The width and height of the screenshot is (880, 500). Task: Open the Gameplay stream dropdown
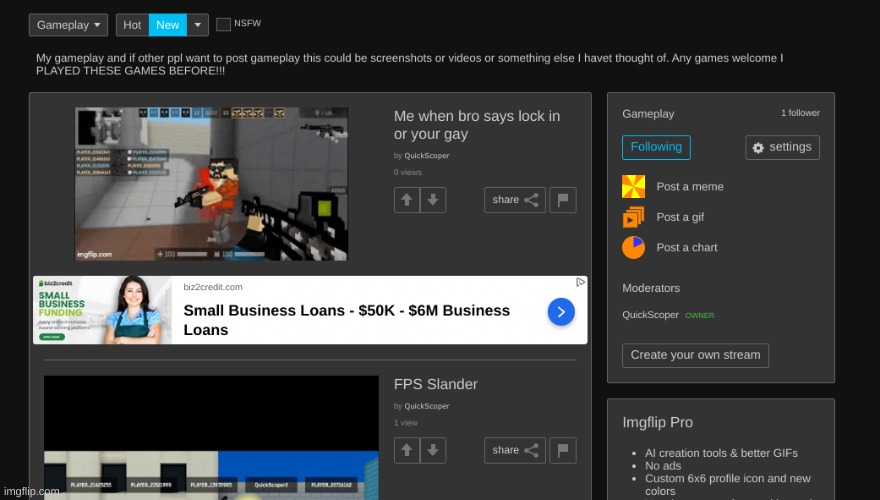pos(68,25)
